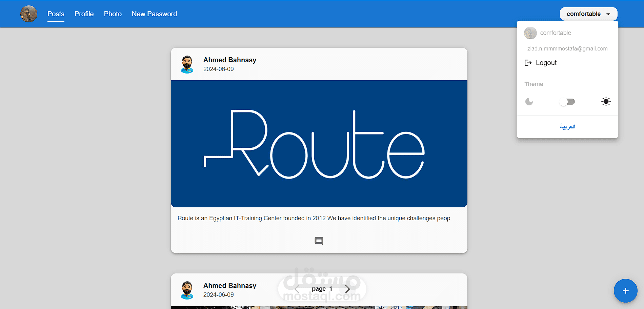Click the first post's Ahmed Bahnasy name

[x=230, y=60]
